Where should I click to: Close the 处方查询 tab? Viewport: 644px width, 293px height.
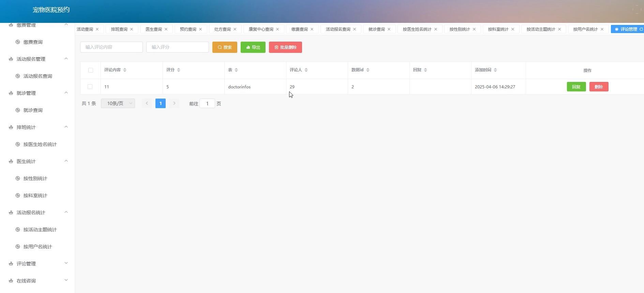pos(235,29)
